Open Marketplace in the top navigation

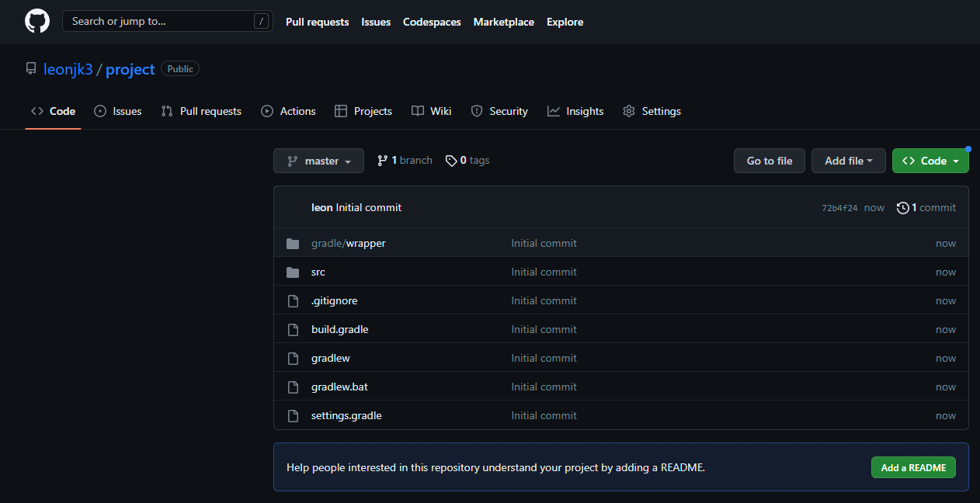pyautogui.click(x=504, y=22)
